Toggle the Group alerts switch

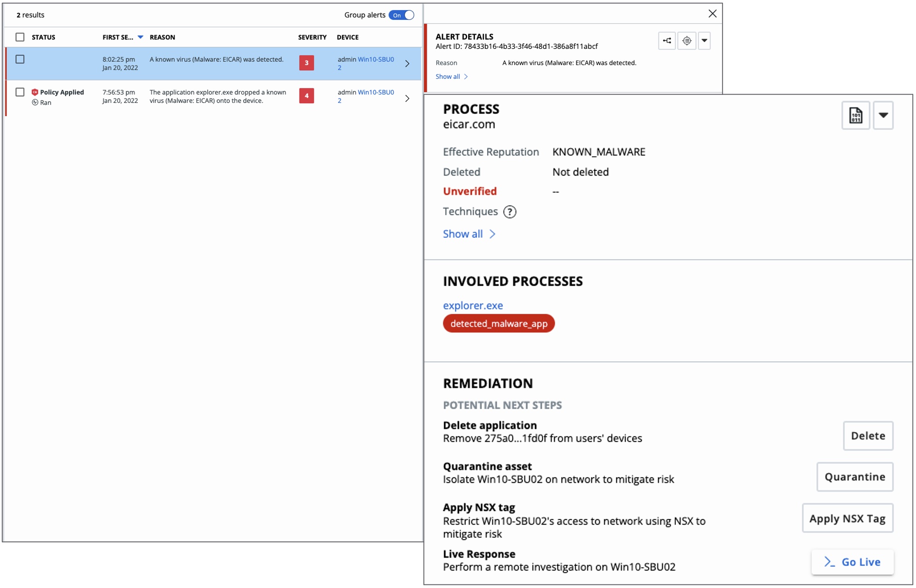402,15
